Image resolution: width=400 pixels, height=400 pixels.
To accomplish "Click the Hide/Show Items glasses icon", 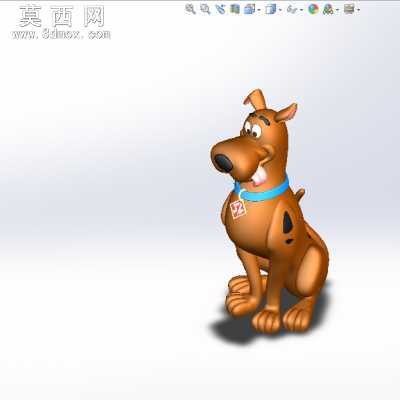I will click(x=292, y=10).
